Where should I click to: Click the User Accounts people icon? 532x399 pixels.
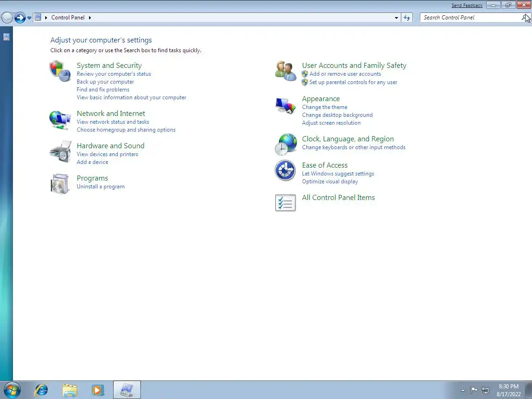[286, 71]
